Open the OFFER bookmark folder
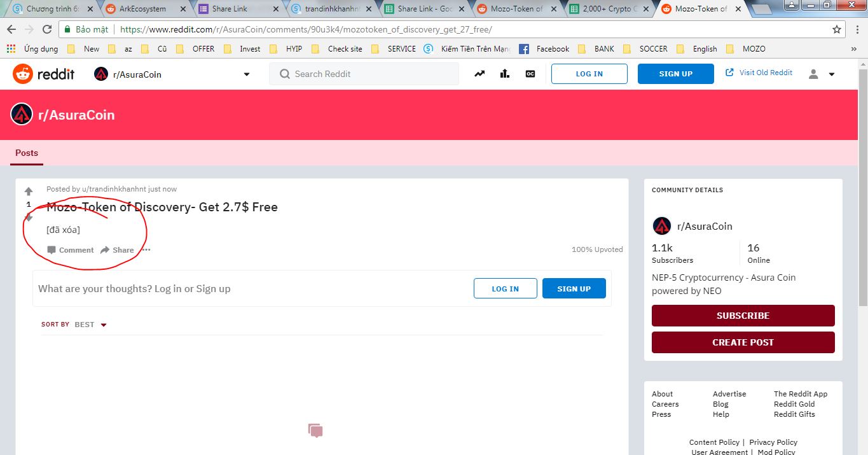 [x=196, y=49]
